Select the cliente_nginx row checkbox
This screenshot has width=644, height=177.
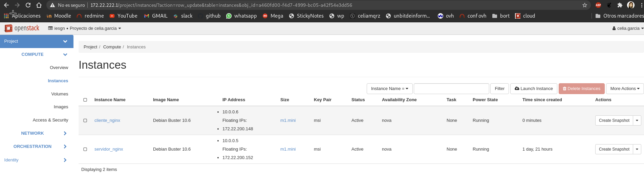pos(85,120)
